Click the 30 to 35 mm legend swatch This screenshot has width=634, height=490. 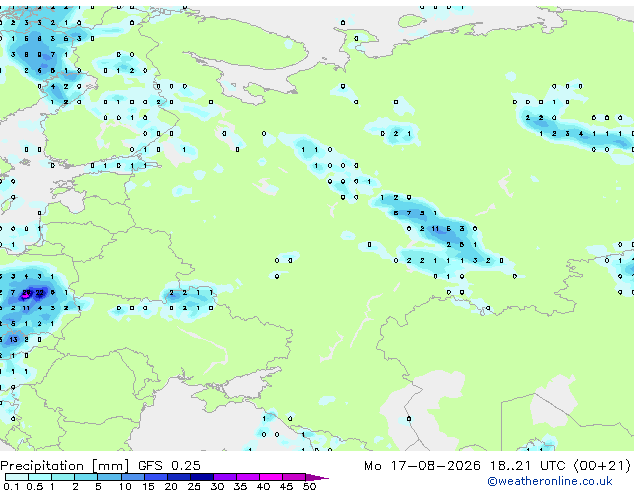225,477
